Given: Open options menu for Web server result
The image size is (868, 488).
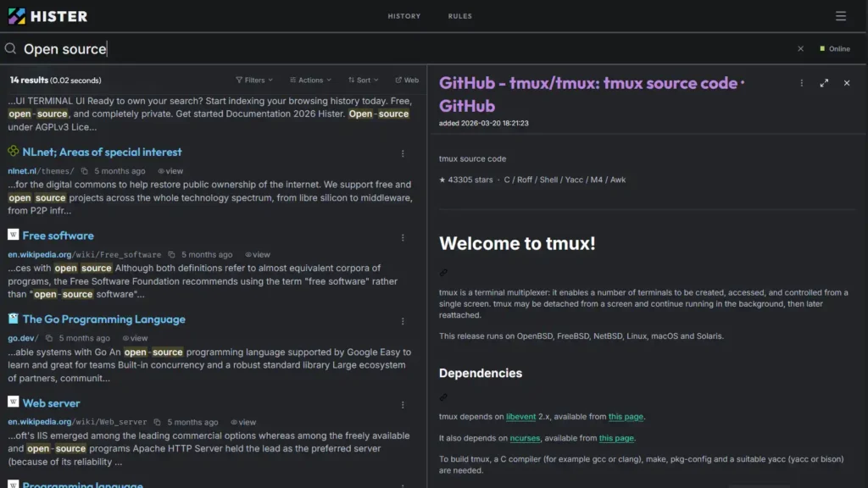Looking at the screenshot, I should 403,405.
